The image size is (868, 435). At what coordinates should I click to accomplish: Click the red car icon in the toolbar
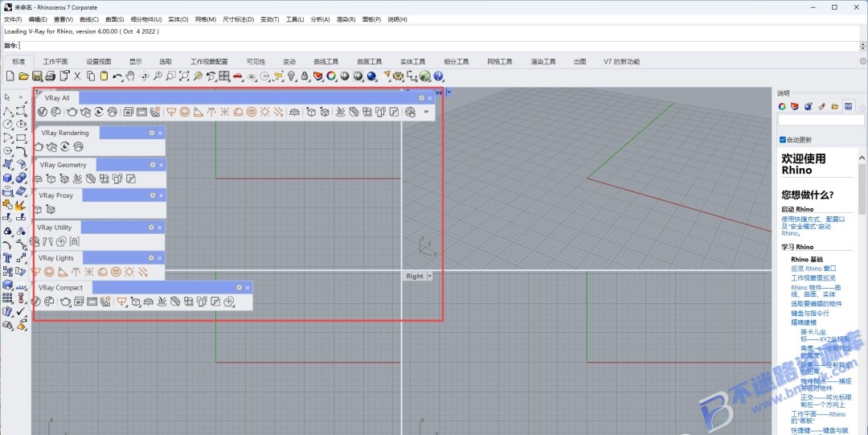click(x=237, y=76)
